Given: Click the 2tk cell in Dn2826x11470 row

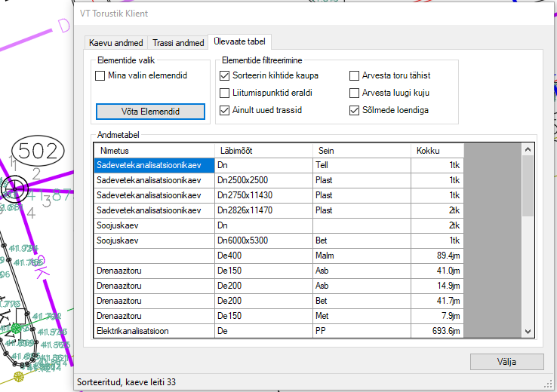Looking at the screenshot, I should coord(437,210).
